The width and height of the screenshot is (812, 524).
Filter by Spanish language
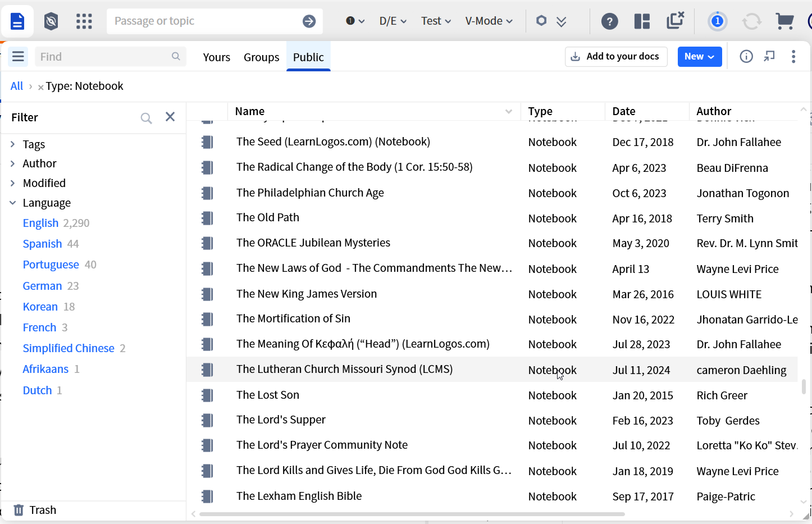(42, 244)
